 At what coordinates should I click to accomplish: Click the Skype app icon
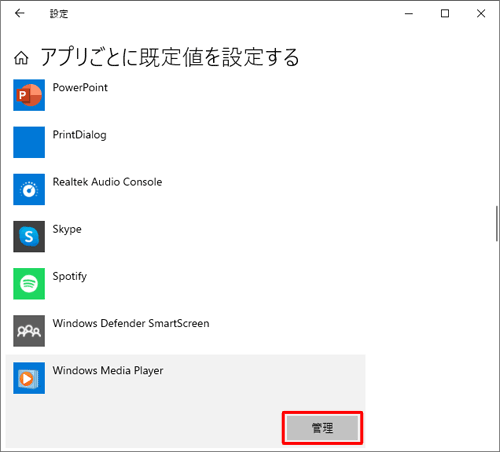[x=29, y=236]
